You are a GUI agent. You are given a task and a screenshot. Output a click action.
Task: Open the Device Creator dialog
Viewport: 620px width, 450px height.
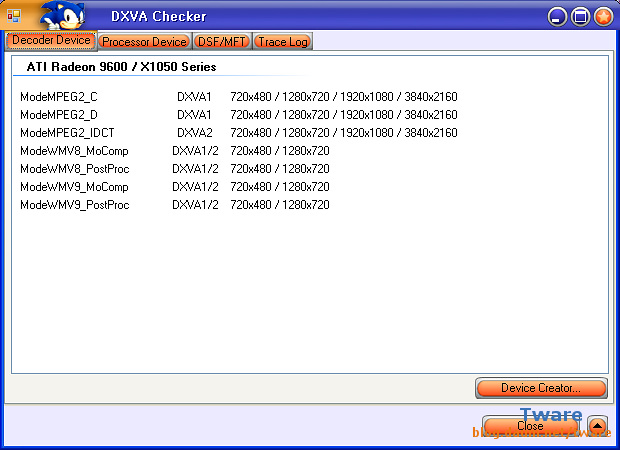tap(541, 388)
